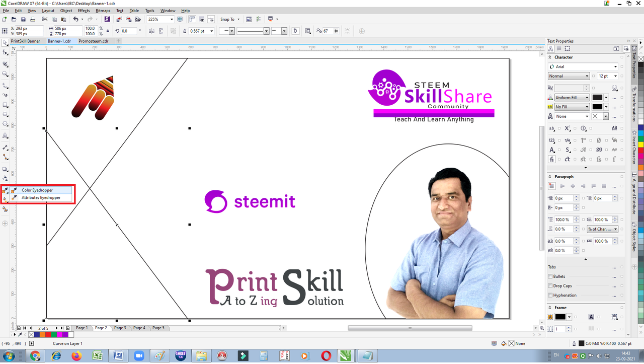Open the Normal font style dropdown
Image resolution: width=644 pixels, height=364 pixels.
tap(587, 76)
